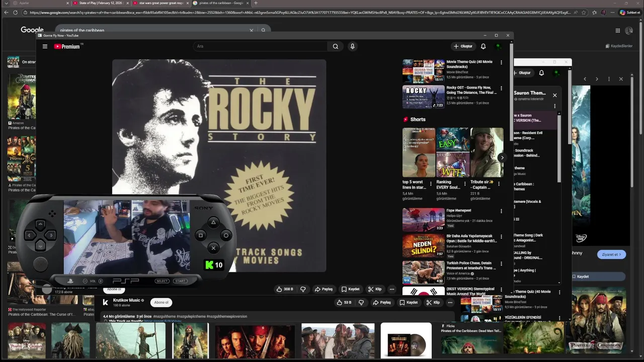Image resolution: width=644 pixels, height=362 pixels.
Task: Close the Google image preview panel
Action: [x=621, y=79]
